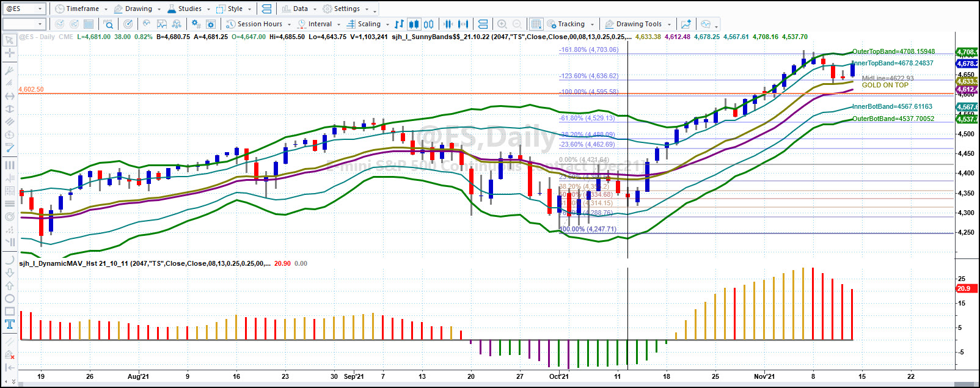Open the empty combo box below @ES

pyautogui.click(x=24, y=24)
